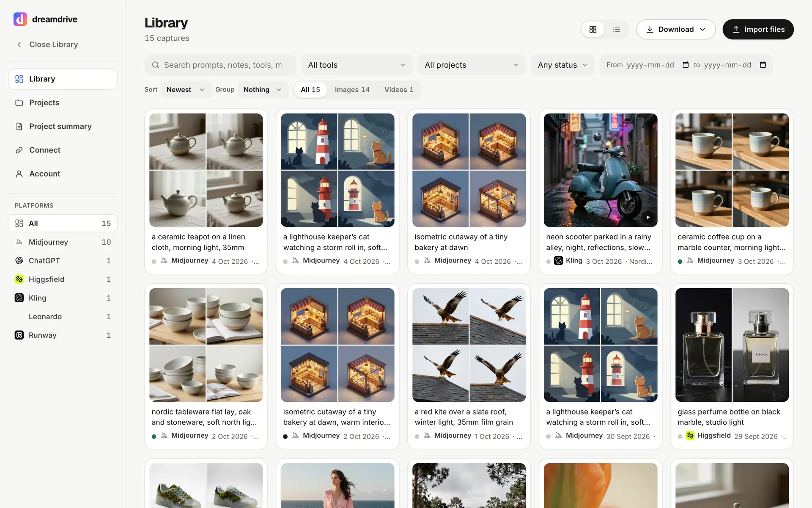Click the Midjourney sailboat icon in Platforms
812x508 pixels.
19,242
